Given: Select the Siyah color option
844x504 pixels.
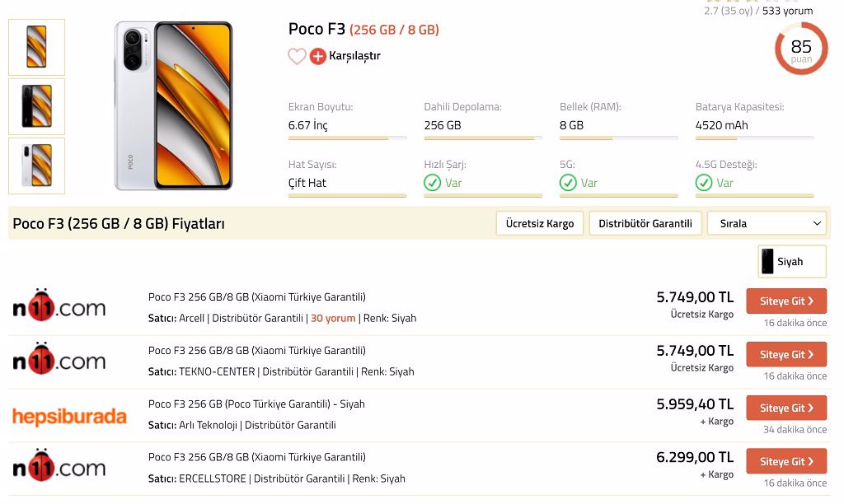Looking at the screenshot, I should point(792,261).
